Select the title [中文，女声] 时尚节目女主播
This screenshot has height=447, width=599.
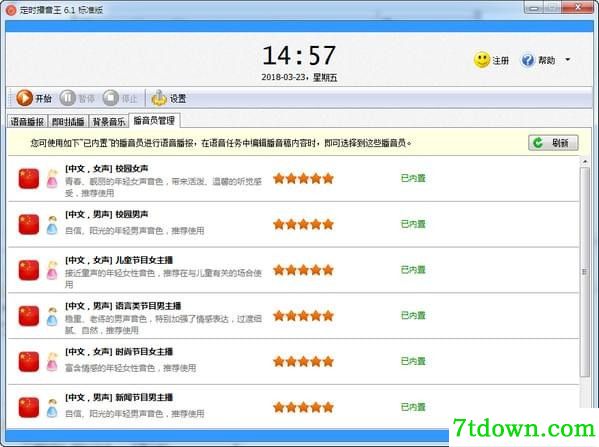pyautogui.click(x=119, y=351)
